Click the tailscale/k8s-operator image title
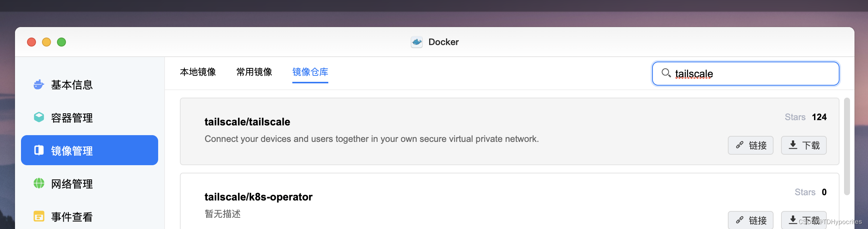868x229 pixels. (x=259, y=197)
